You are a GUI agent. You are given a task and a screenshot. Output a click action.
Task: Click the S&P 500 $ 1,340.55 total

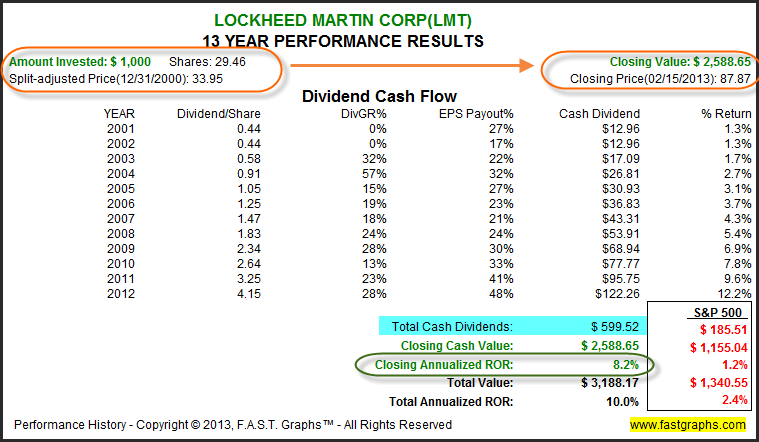(x=719, y=383)
